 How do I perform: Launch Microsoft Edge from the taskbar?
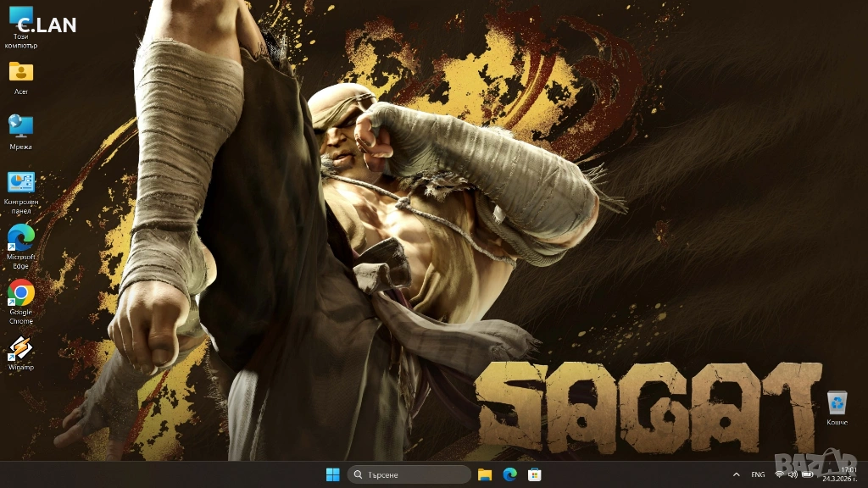coord(509,474)
